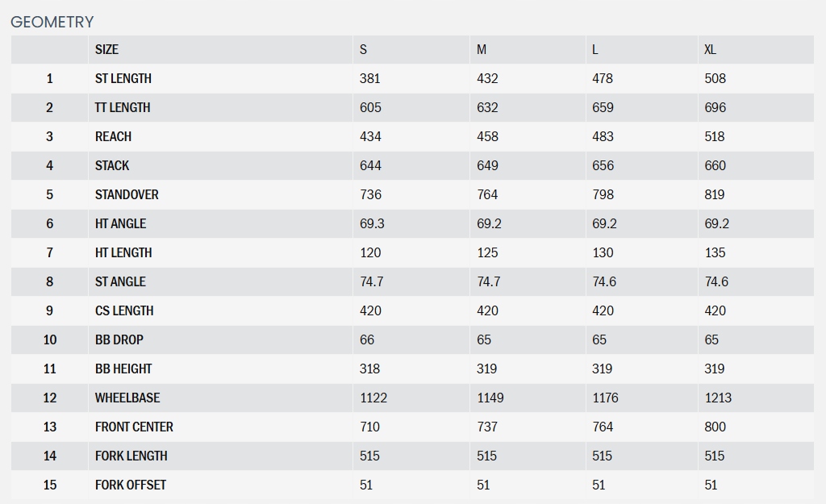Select the REACH row label
This screenshot has width=826, height=504.
[x=113, y=136]
